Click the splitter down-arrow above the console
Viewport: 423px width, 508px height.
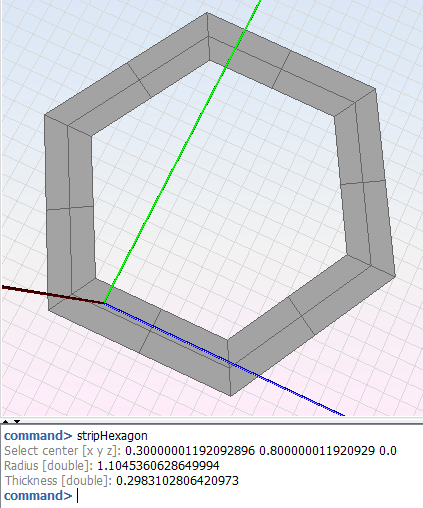click(x=17, y=422)
